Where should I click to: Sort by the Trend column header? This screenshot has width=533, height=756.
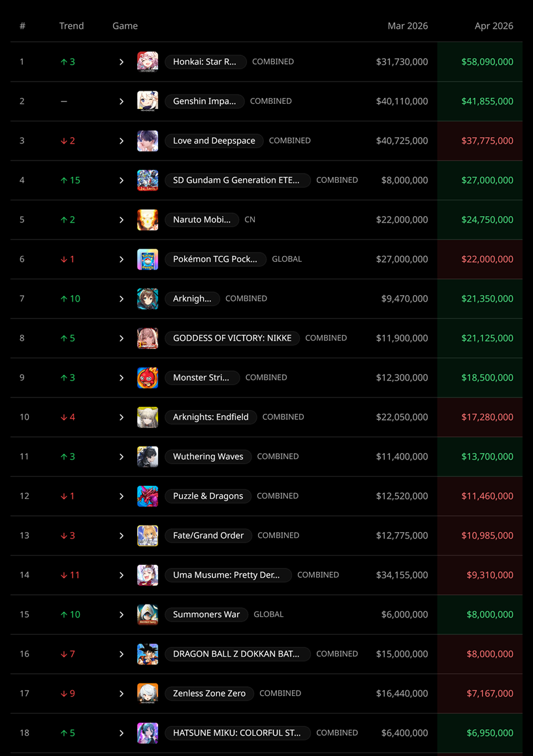(71, 26)
